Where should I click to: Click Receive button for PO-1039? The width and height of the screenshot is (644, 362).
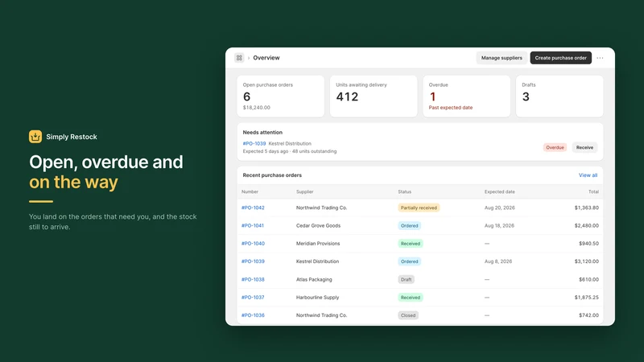point(584,147)
